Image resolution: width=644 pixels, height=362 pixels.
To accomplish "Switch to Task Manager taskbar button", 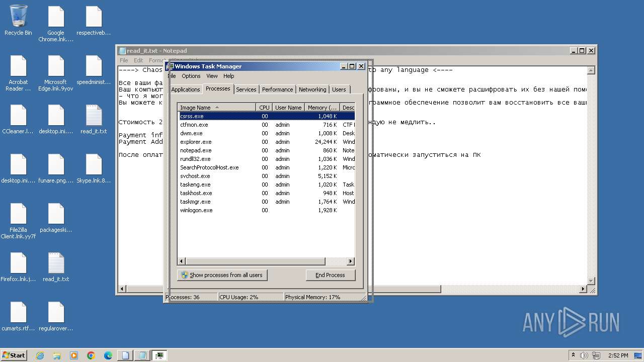I will pos(159,355).
